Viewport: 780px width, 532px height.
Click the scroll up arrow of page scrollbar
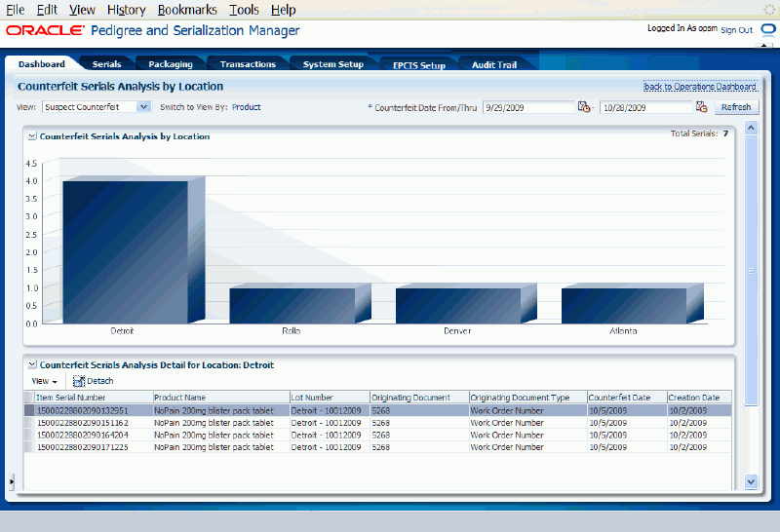pyautogui.click(x=751, y=129)
